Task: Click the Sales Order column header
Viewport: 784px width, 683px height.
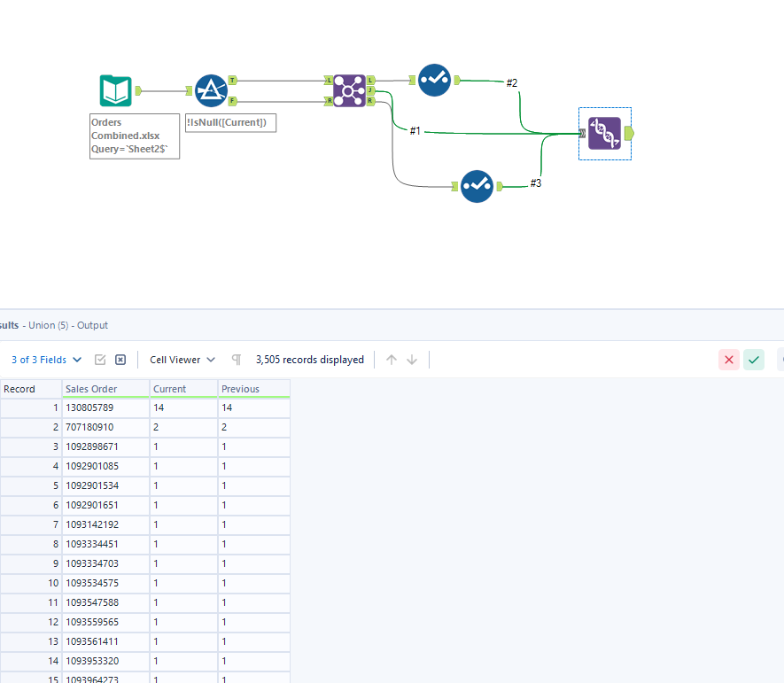Action: coord(105,389)
